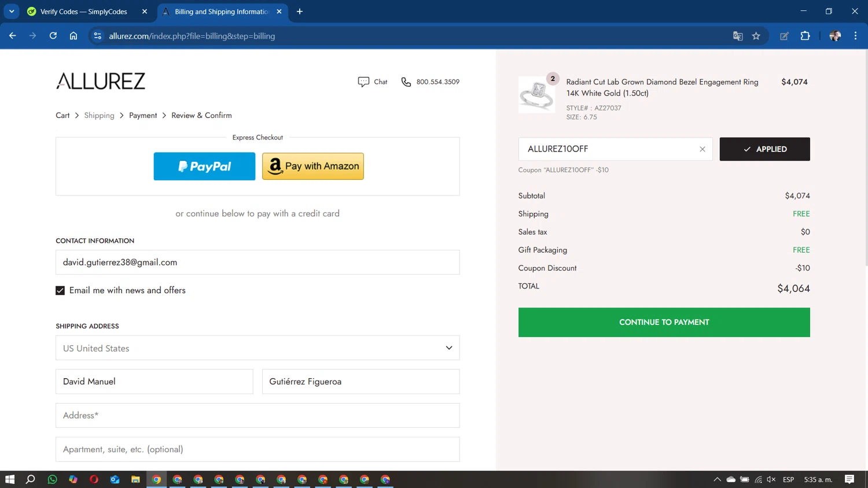Viewport: 868px width, 488px height.
Task: Expand the US United States country dropdown
Action: 258,348
